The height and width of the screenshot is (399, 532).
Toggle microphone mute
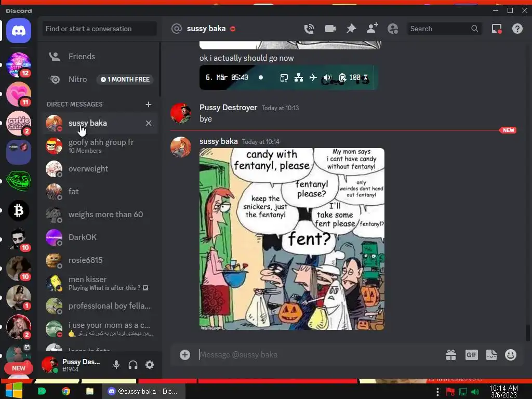[116, 365]
